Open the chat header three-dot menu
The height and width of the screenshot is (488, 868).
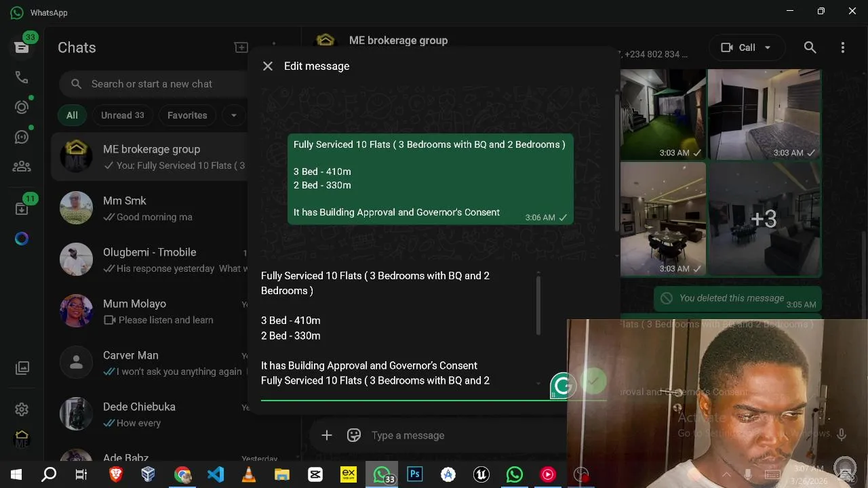[843, 47]
